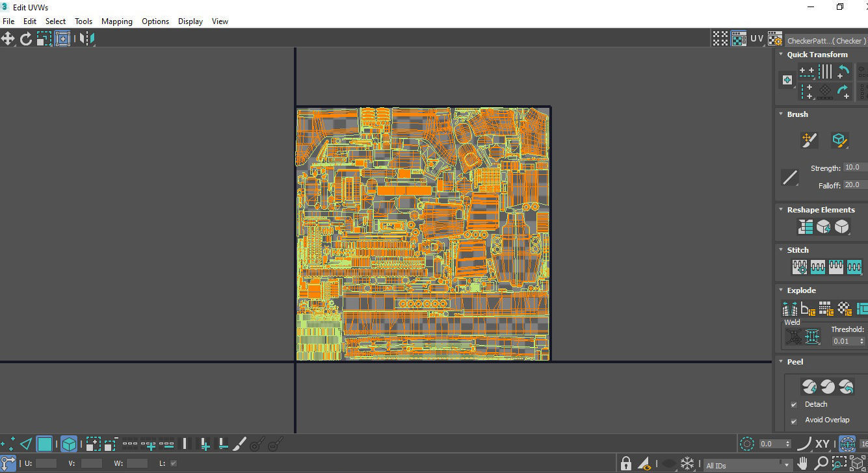
Task: Collapse the Reshape Elements rollout
Action: pos(781,210)
